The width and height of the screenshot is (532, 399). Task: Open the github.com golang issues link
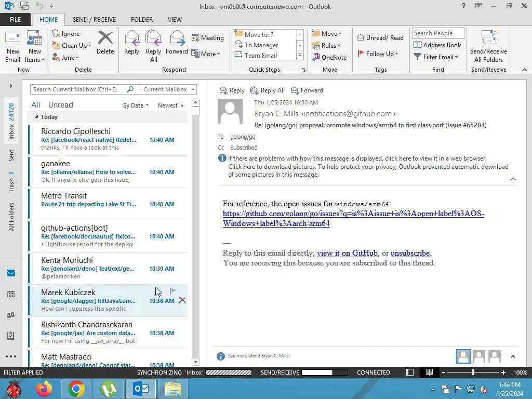pyautogui.click(x=353, y=218)
